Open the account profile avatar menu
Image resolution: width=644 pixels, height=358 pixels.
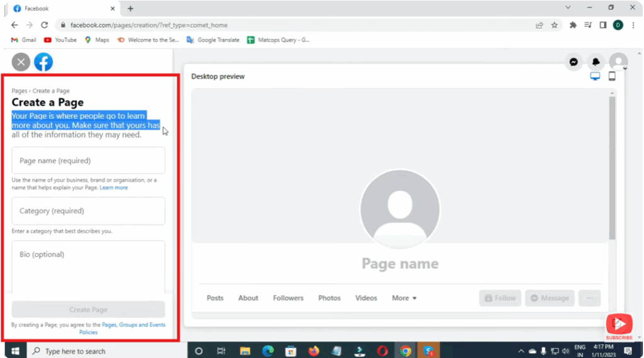[618, 62]
